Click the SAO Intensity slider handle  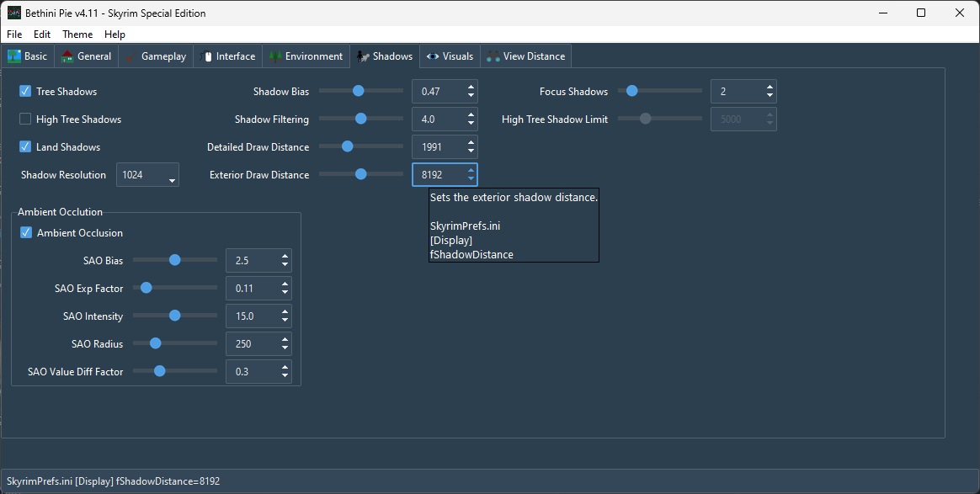click(x=175, y=316)
